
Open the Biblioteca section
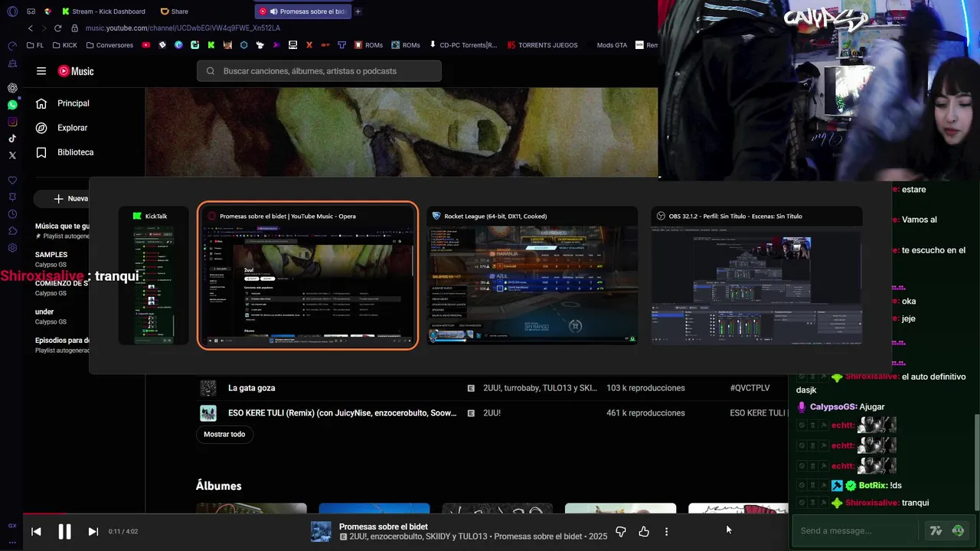[65, 152]
